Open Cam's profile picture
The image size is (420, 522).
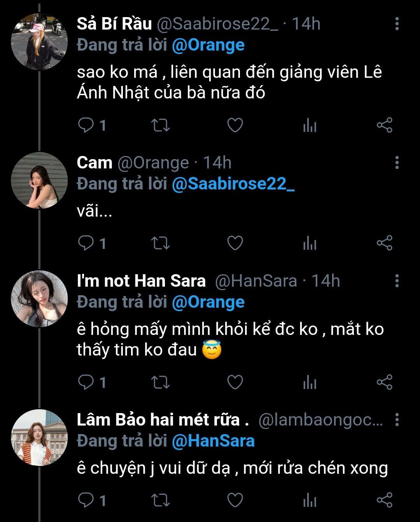39,180
